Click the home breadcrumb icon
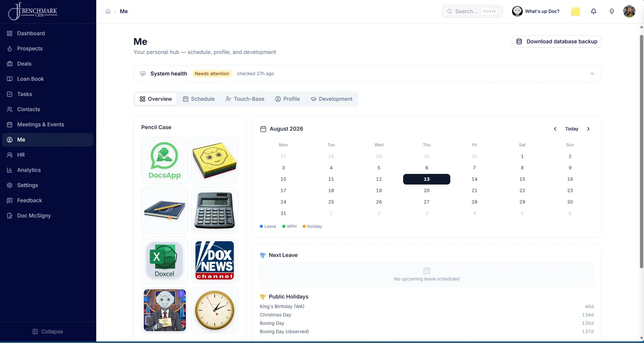 click(108, 12)
